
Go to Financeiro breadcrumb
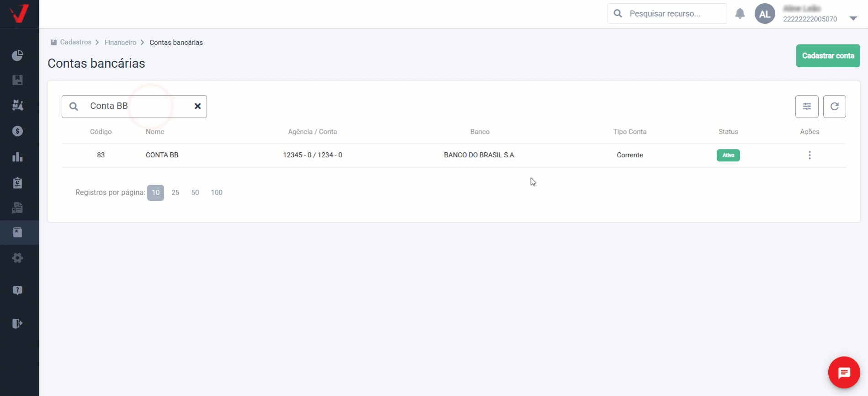coord(121,43)
